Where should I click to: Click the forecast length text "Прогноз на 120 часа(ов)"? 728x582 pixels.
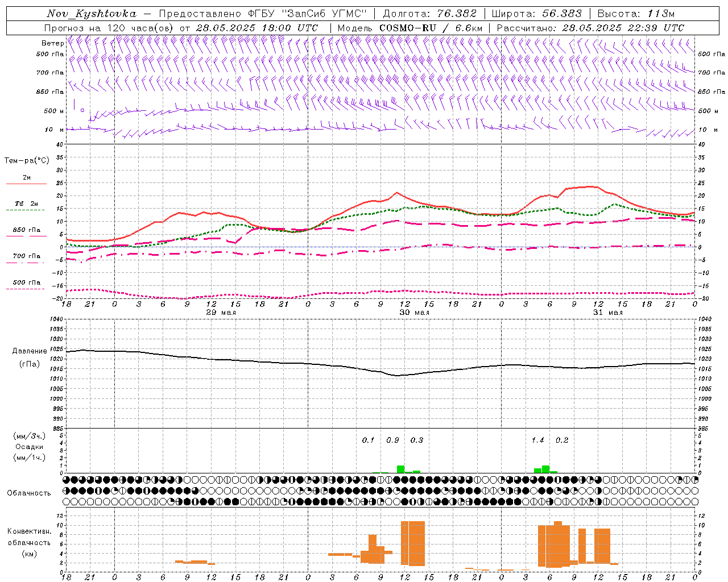(109, 28)
